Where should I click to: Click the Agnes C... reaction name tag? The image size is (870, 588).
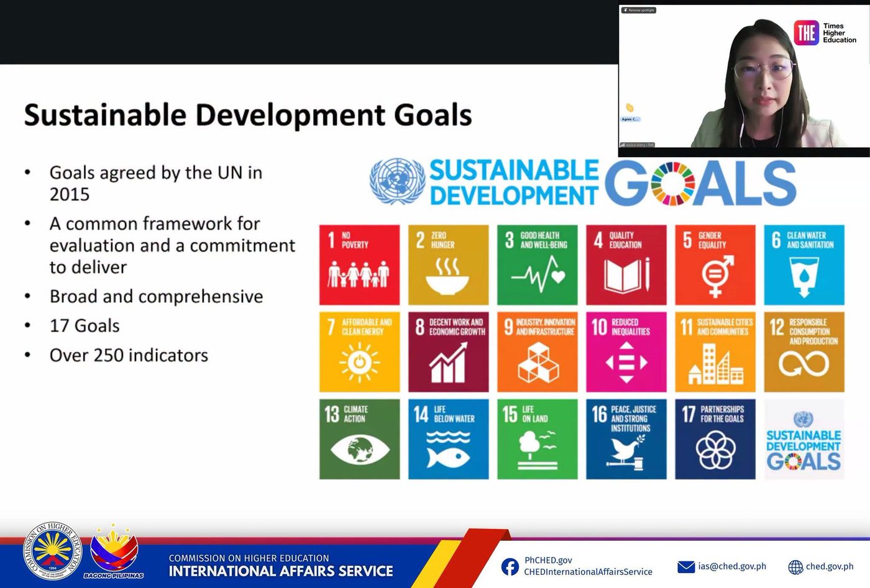tap(630, 119)
